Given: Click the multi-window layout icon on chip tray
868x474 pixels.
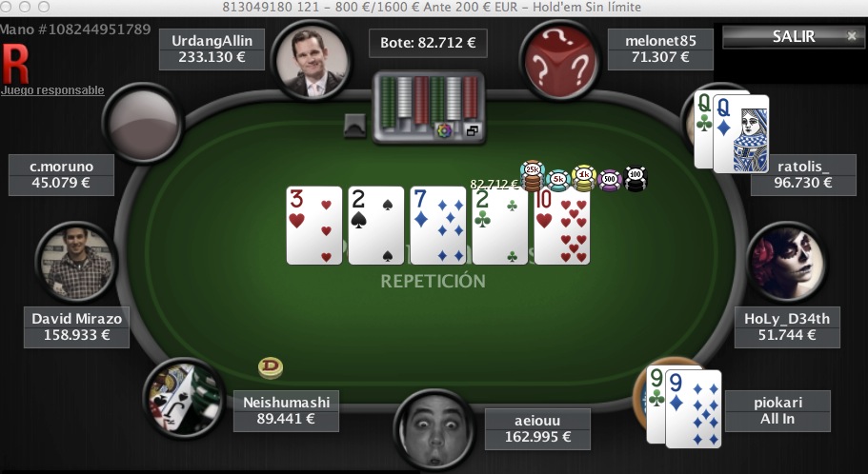Looking at the screenshot, I should point(473,130).
